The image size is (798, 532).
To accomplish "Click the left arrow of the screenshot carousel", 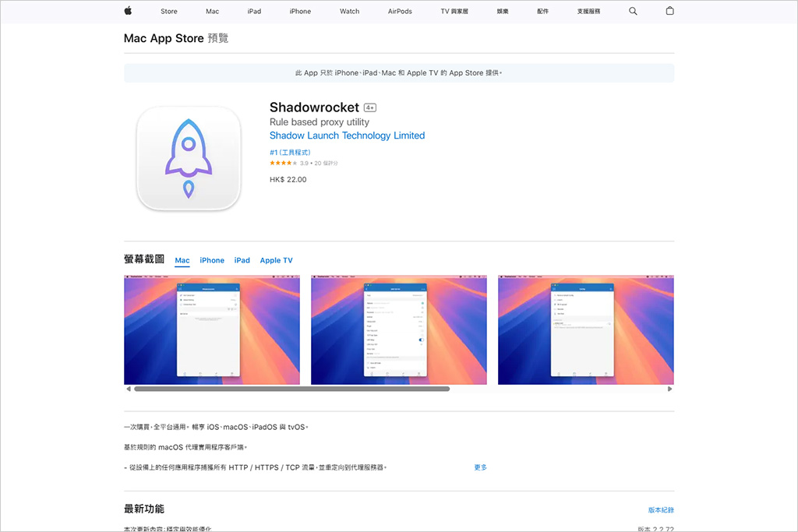I will coord(128,387).
